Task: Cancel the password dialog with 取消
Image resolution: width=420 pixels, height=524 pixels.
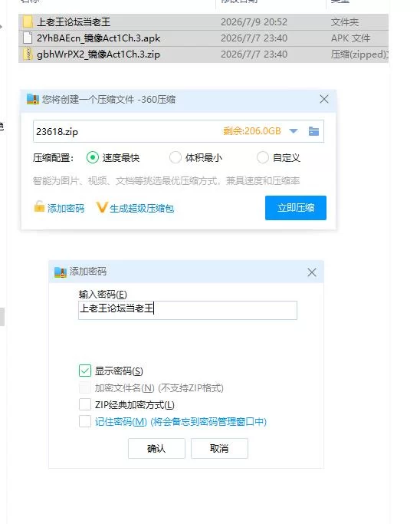Action: click(219, 449)
